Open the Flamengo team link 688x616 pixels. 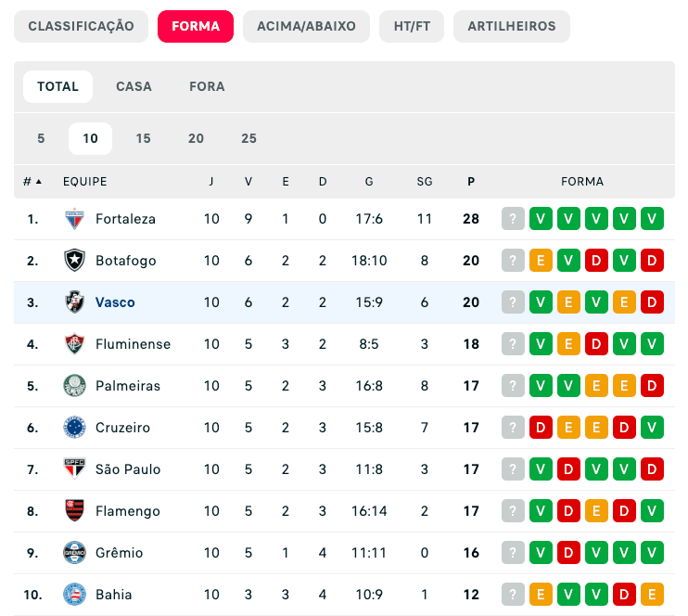tap(127, 511)
